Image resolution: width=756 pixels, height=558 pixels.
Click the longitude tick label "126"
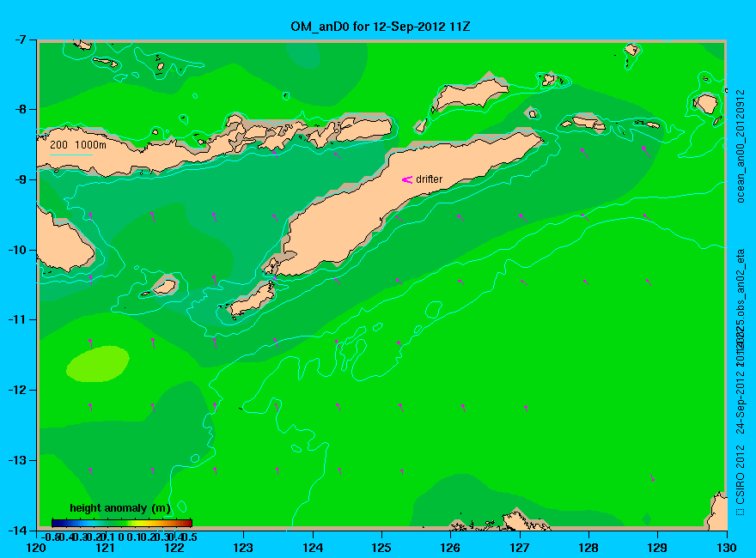pos(451,548)
